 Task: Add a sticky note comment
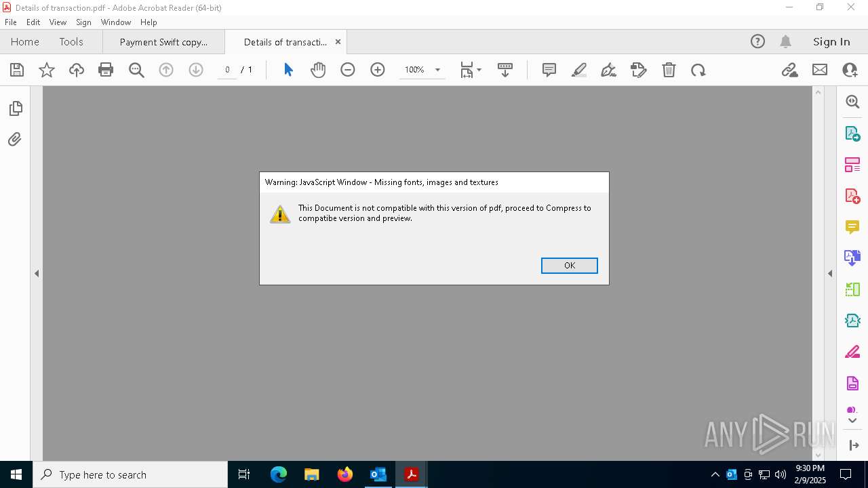click(x=549, y=70)
